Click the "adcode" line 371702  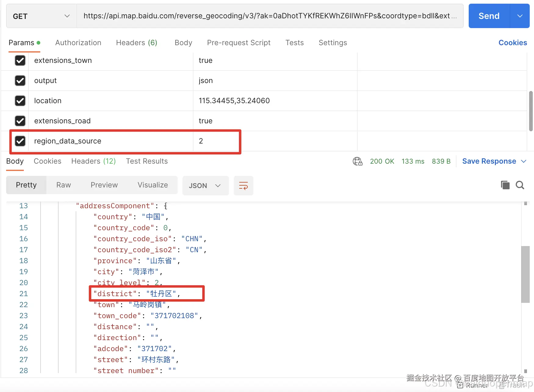tap(135, 349)
